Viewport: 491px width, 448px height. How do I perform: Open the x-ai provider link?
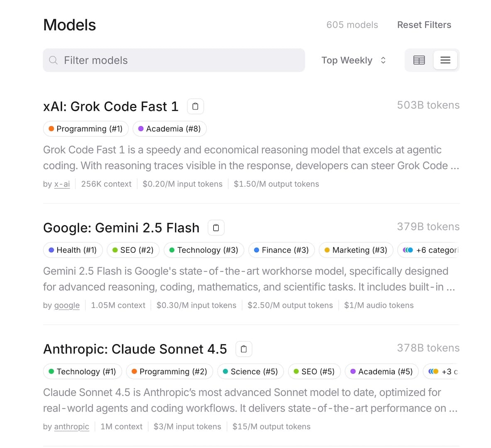click(x=62, y=184)
